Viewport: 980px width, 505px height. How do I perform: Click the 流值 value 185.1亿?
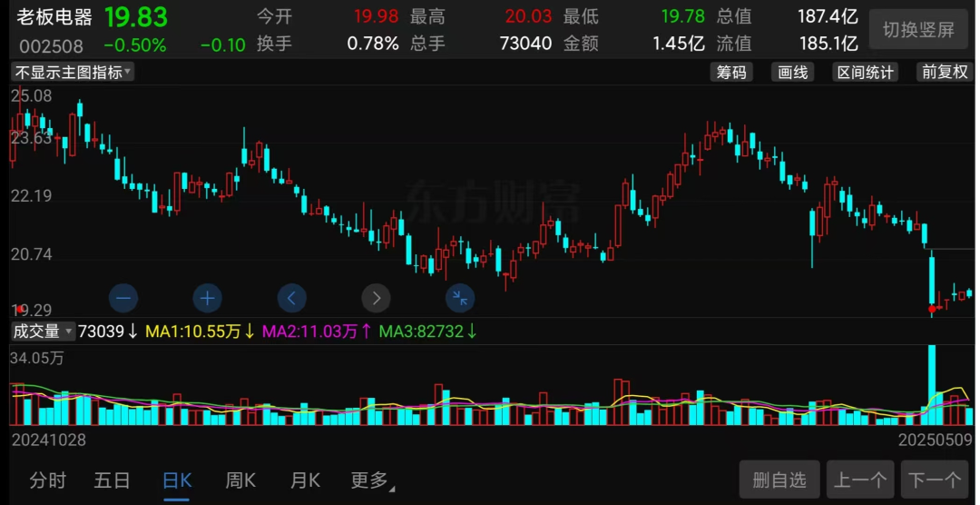[x=828, y=44]
